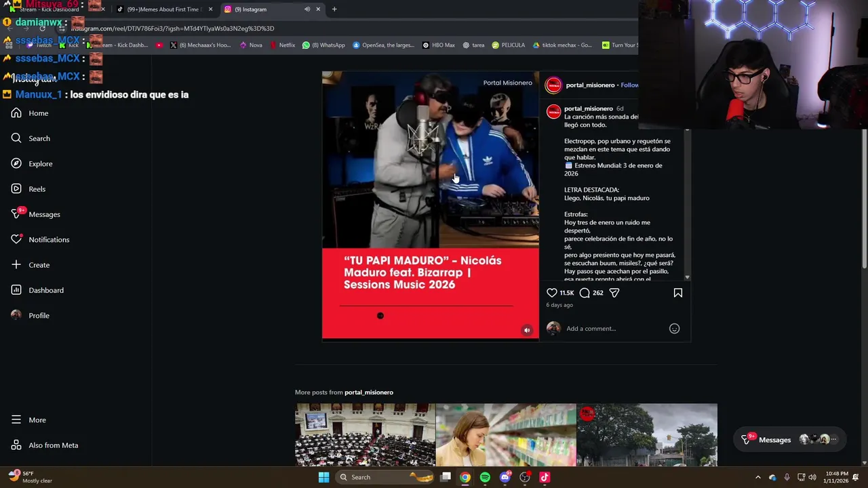The image size is (868, 488).
Task: Open the 262 comments count
Action: tap(597, 293)
